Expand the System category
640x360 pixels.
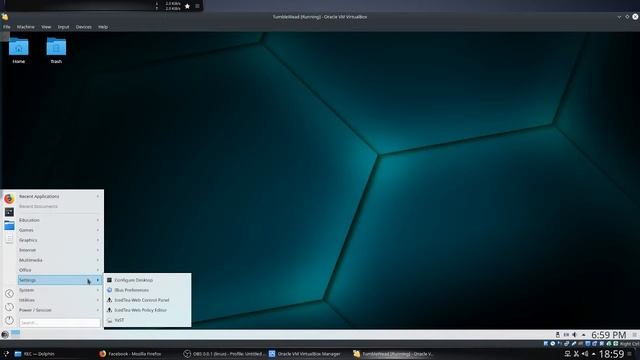point(59,290)
